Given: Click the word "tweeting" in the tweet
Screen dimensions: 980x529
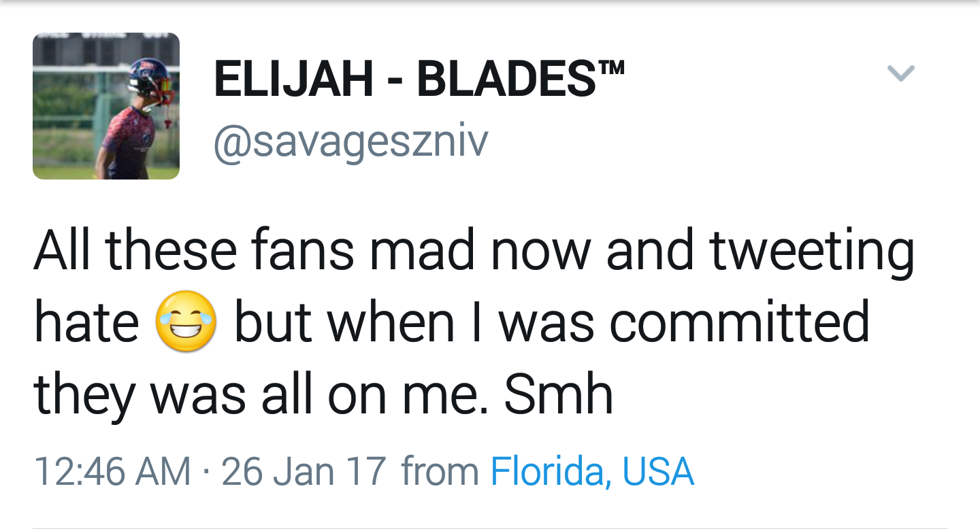Looking at the screenshot, I should click(811, 251).
